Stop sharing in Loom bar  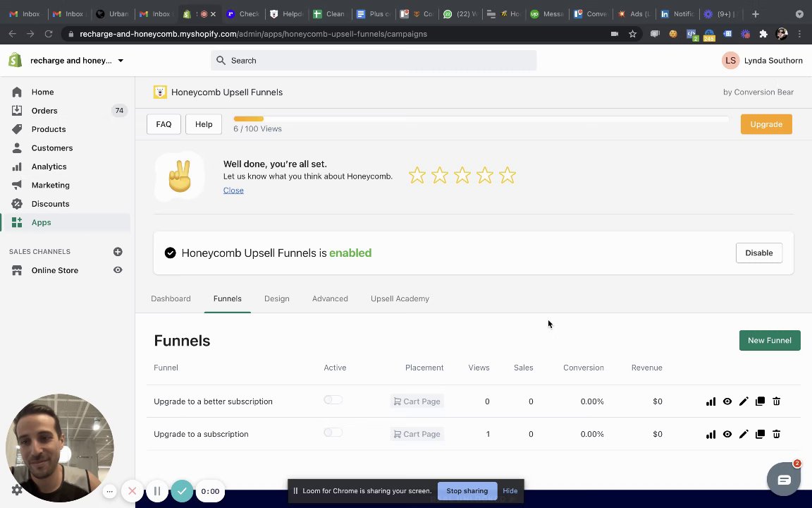click(x=467, y=491)
